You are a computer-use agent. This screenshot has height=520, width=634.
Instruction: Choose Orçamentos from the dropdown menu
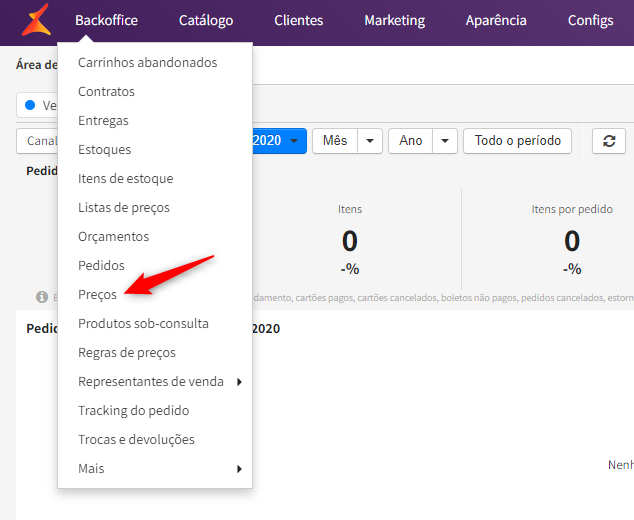pyautogui.click(x=113, y=237)
